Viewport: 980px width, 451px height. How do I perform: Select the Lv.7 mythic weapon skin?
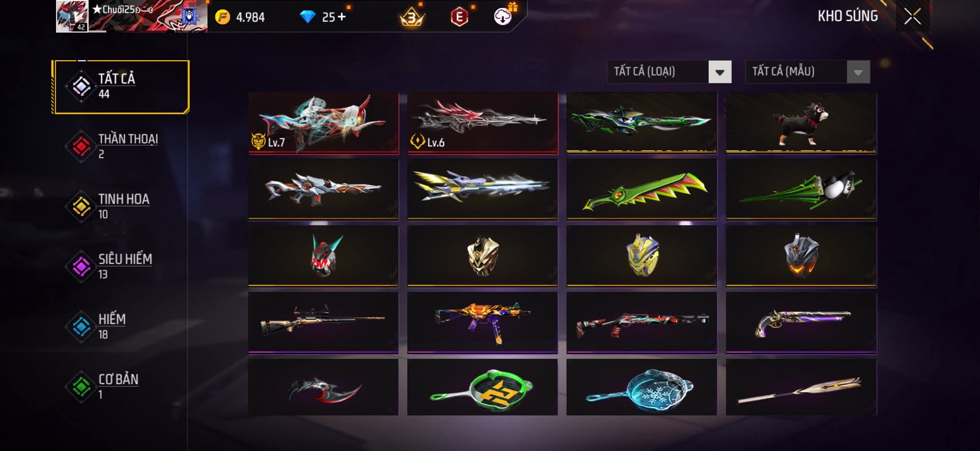point(323,123)
